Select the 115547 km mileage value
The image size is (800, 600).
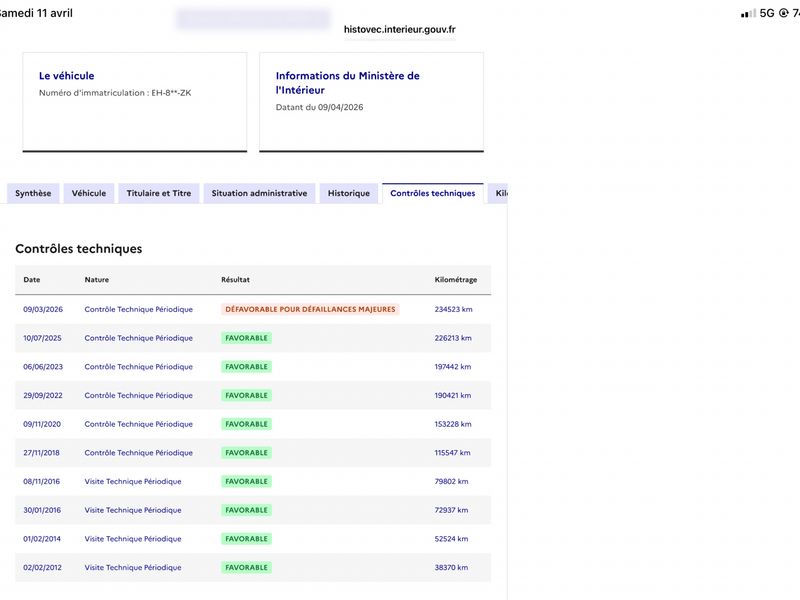point(453,453)
